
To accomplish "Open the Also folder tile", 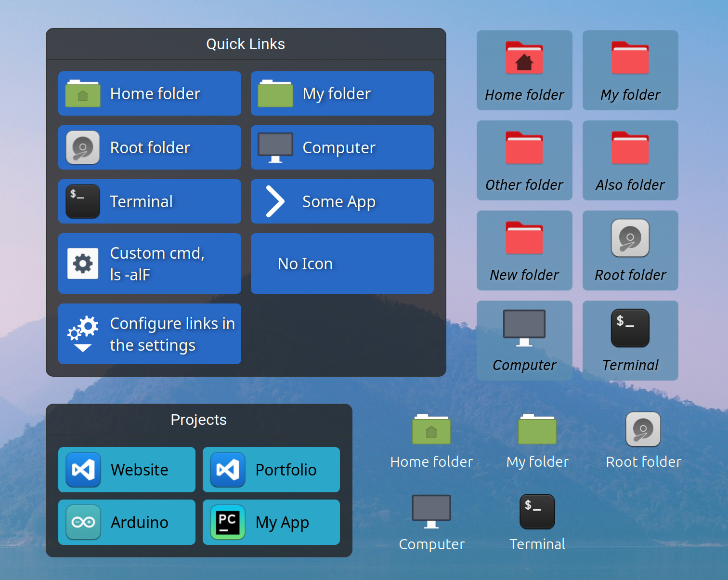I will coord(630,160).
